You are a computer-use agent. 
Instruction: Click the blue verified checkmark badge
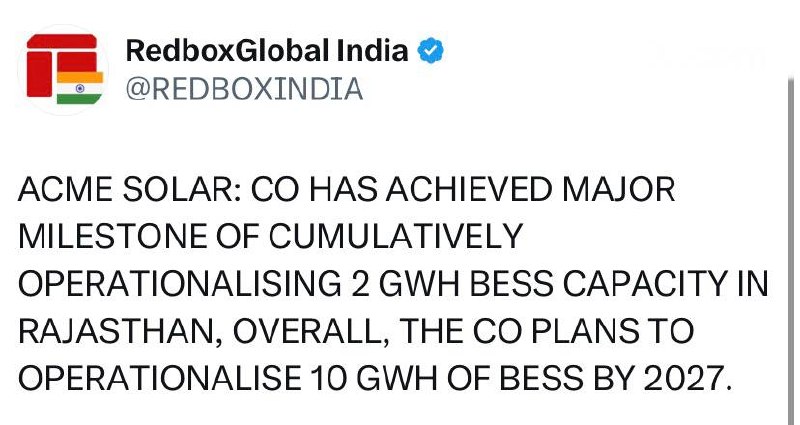point(431,51)
